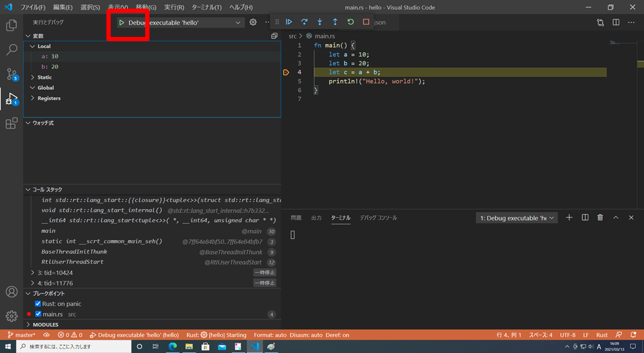Add a new terminal with plus icon
The height and width of the screenshot is (353, 644).
[569, 218]
